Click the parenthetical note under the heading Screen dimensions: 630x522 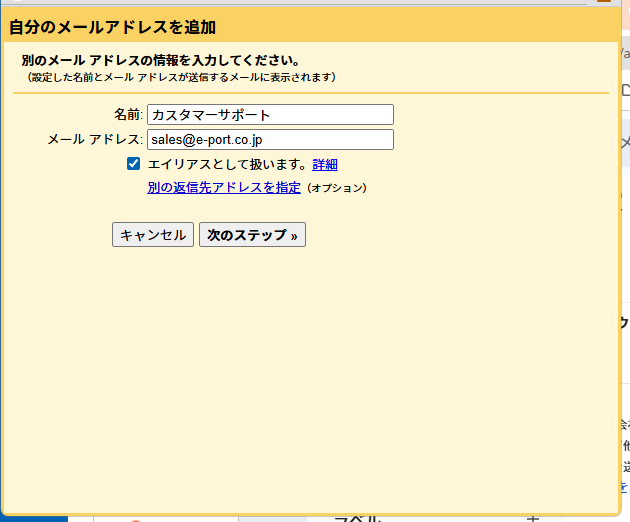pyautogui.click(x=182, y=77)
